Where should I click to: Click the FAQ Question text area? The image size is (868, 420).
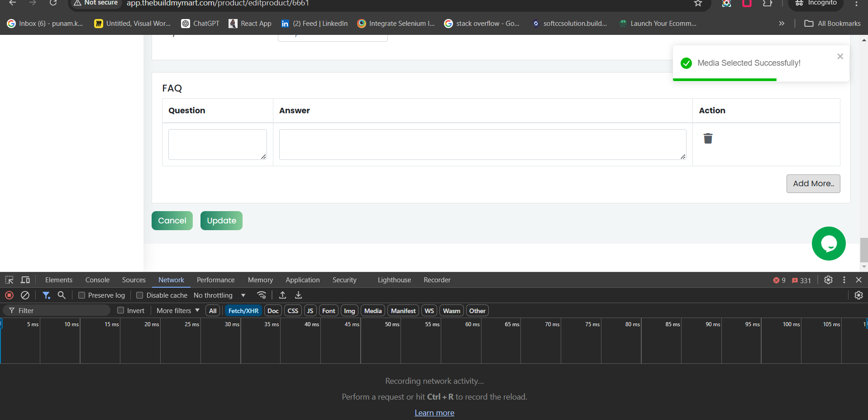pyautogui.click(x=218, y=145)
